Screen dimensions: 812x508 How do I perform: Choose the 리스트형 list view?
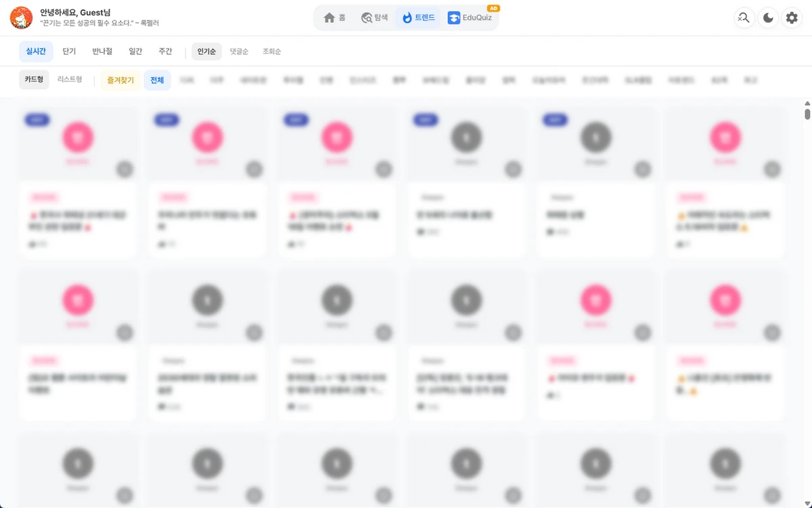70,79
